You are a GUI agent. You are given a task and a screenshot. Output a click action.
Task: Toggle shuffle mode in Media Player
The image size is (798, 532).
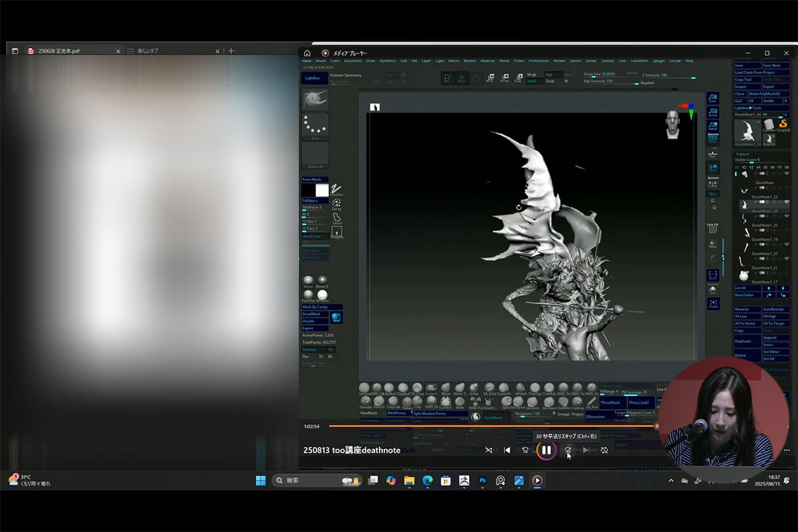coord(488,450)
